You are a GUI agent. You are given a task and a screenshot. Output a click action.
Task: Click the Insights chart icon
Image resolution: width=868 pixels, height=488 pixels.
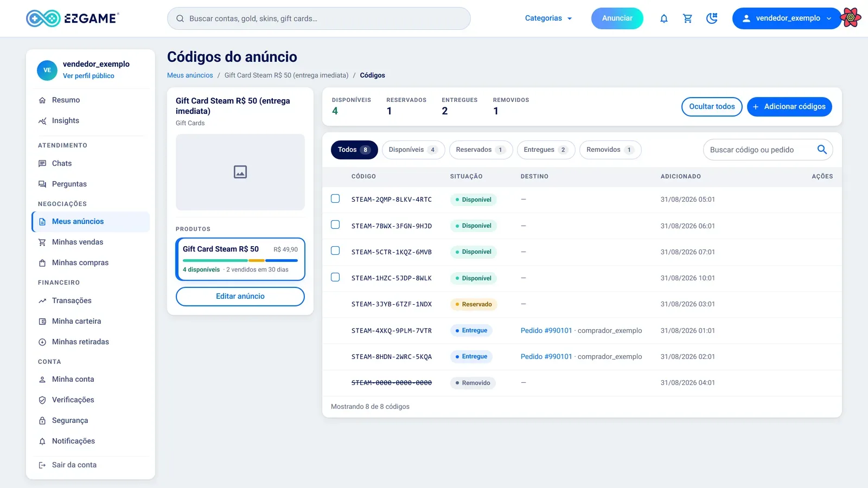coord(42,121)
